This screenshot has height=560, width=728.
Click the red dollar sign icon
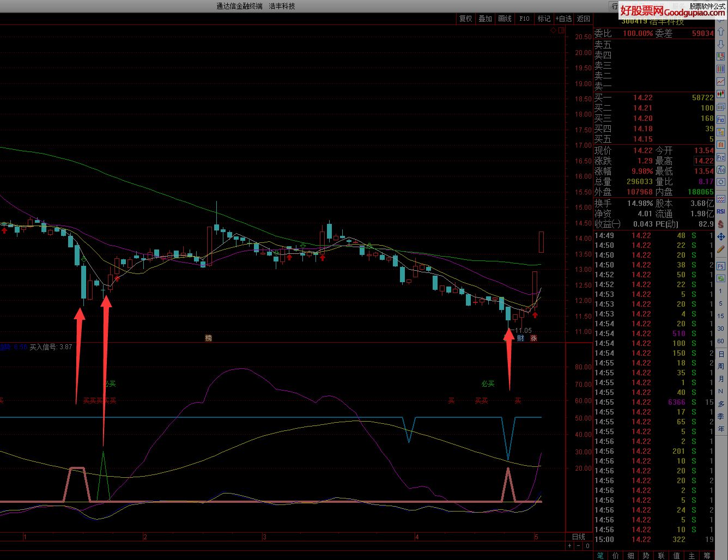point(721,224)
